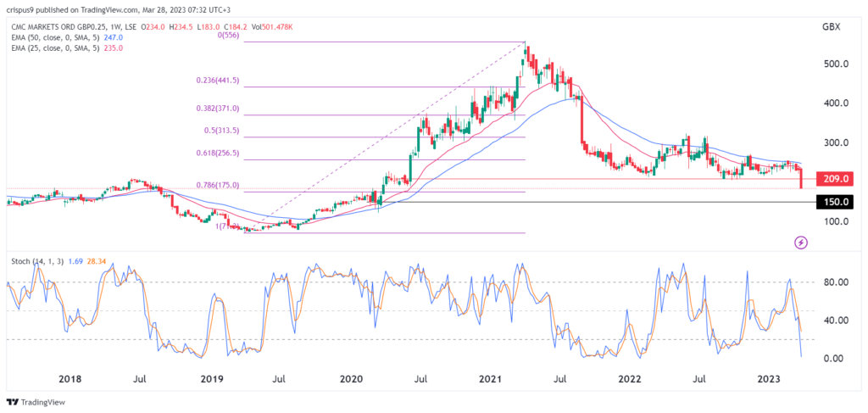Click the 2020 time axis label
Screen dimensions: 868x413
tap(351, 379)
